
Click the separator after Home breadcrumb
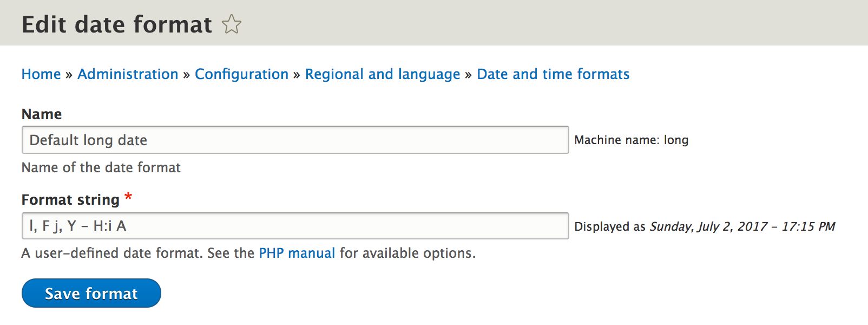pos(69,75)
